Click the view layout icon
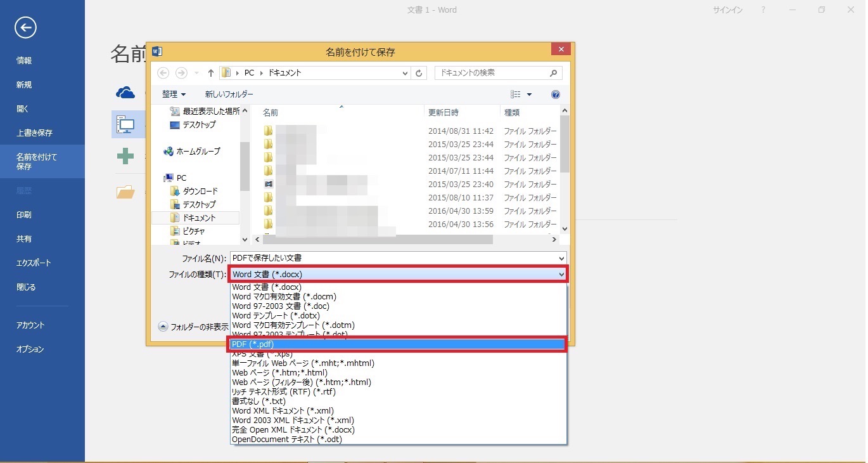The height and width of the screenshot is (463, 868). click(516, 95)
